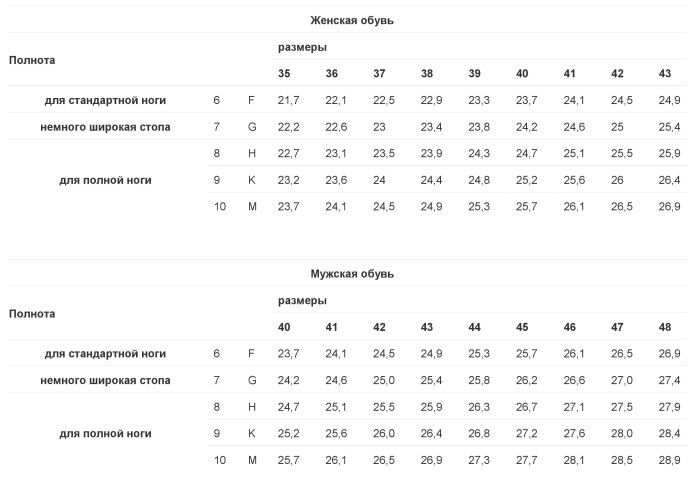695x478 pixels.
Task: Click 'Полнота' label in women's table
Action: (x=32, y=60)
